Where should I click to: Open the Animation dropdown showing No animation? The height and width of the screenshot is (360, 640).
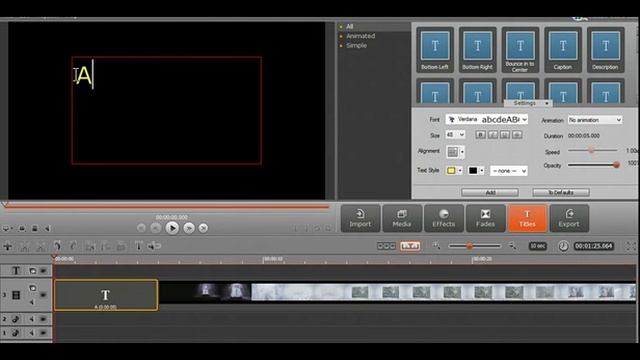pyautogui.click(x=595, y=120)
